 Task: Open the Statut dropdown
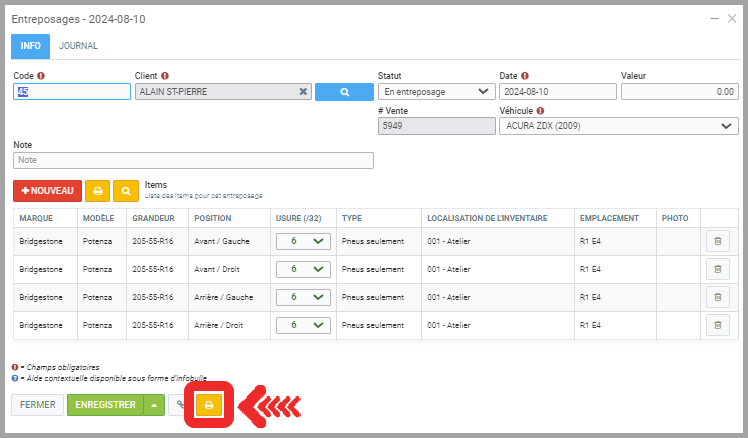435,91
